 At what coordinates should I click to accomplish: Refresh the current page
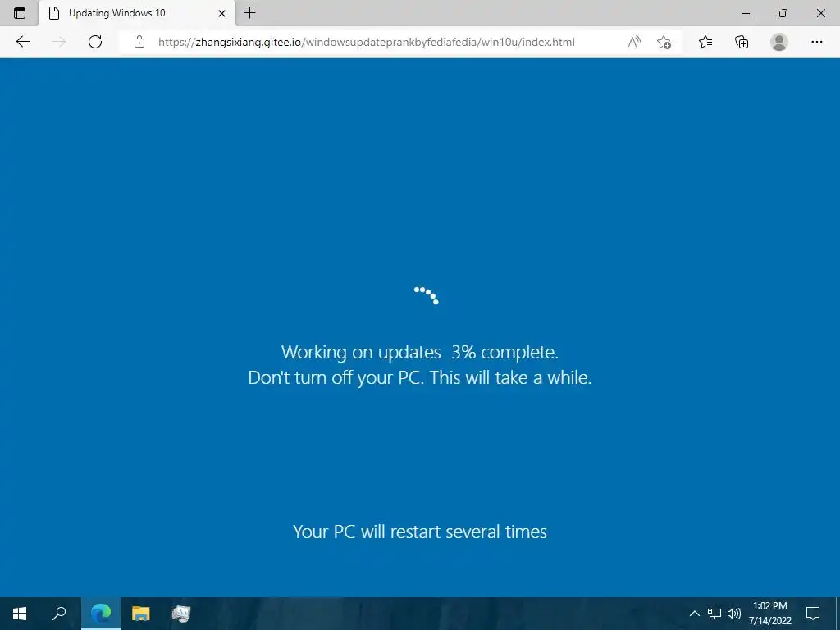click(95, 42)
